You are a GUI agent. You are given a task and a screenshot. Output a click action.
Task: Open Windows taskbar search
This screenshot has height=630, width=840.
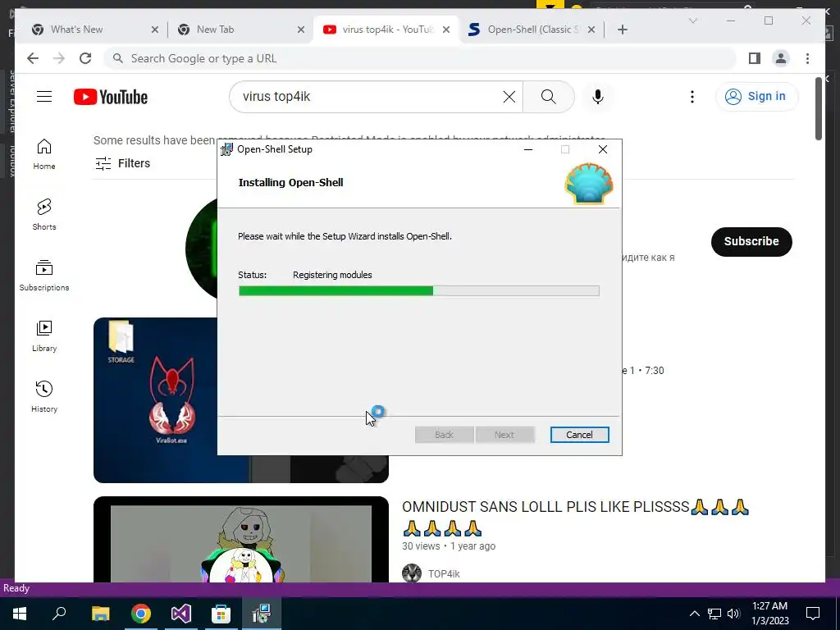pyautogui.click(x=59, y=614)
